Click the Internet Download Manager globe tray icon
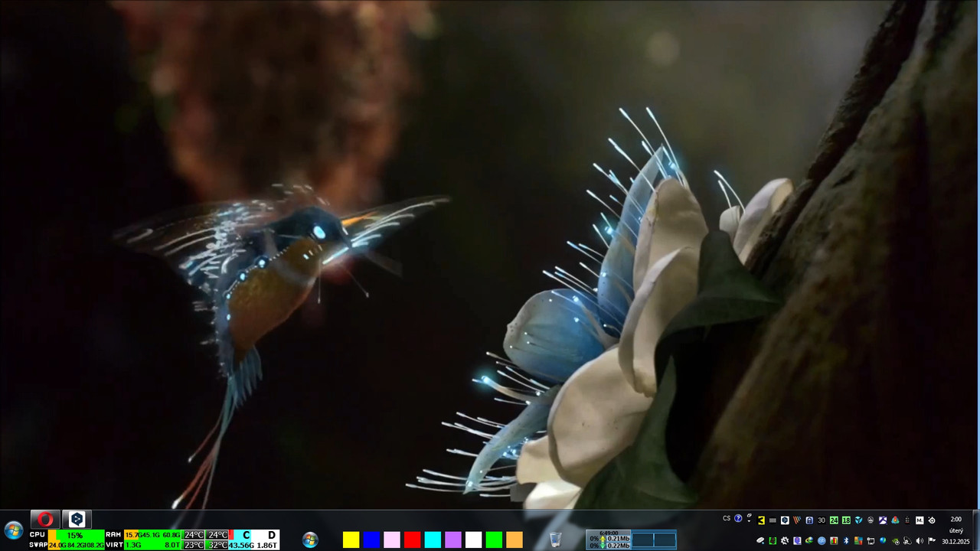The width and height of the screenshot is (980, 551). (x=809, y=541)
